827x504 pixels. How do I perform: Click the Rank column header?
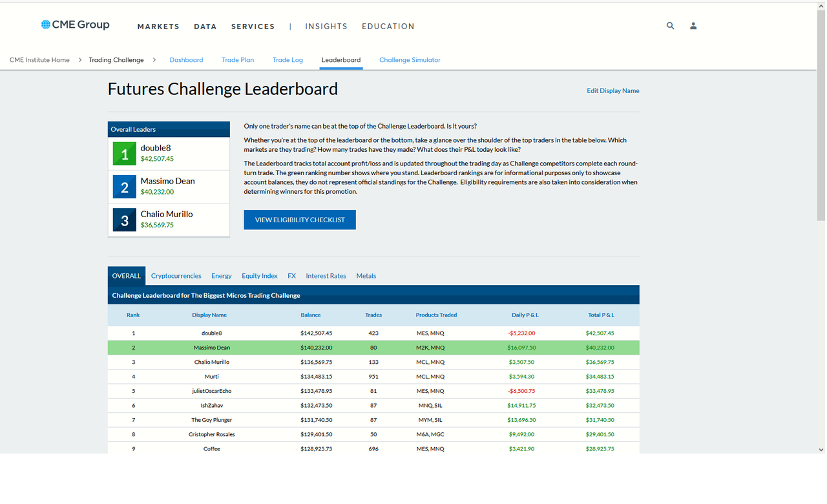pos(133,315)
